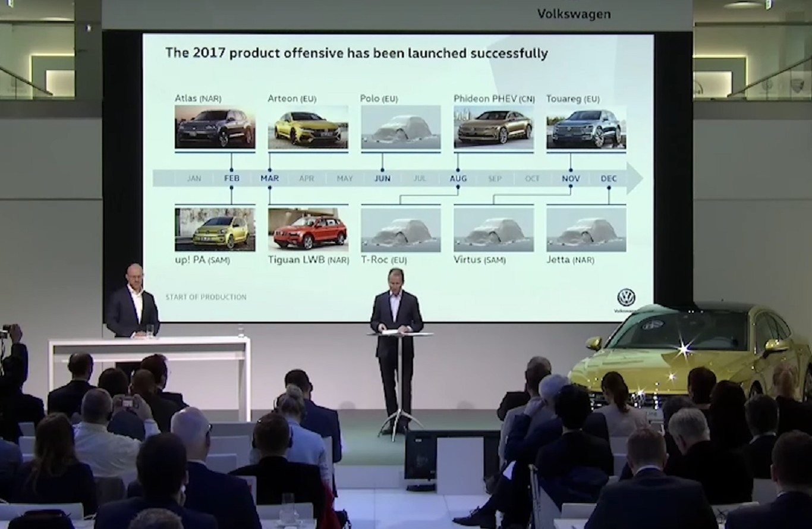
Task: Click the Tiguan LWB (NAR) car image
Action: click(308, 229)
